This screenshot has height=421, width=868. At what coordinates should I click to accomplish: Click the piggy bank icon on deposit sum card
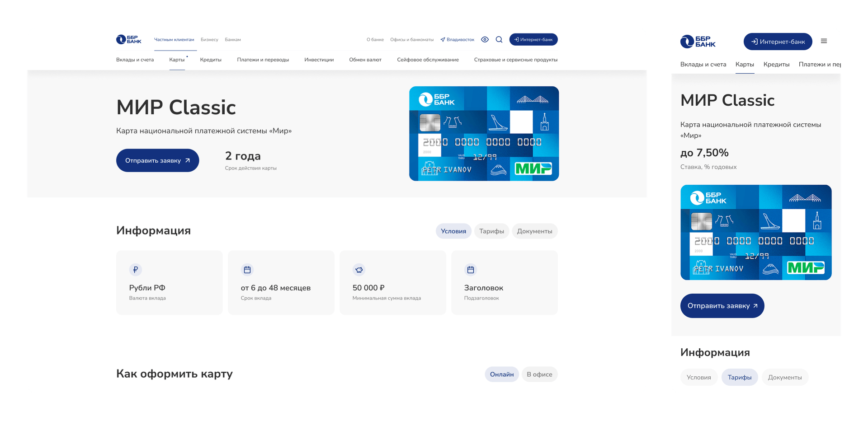click(359, 270)
